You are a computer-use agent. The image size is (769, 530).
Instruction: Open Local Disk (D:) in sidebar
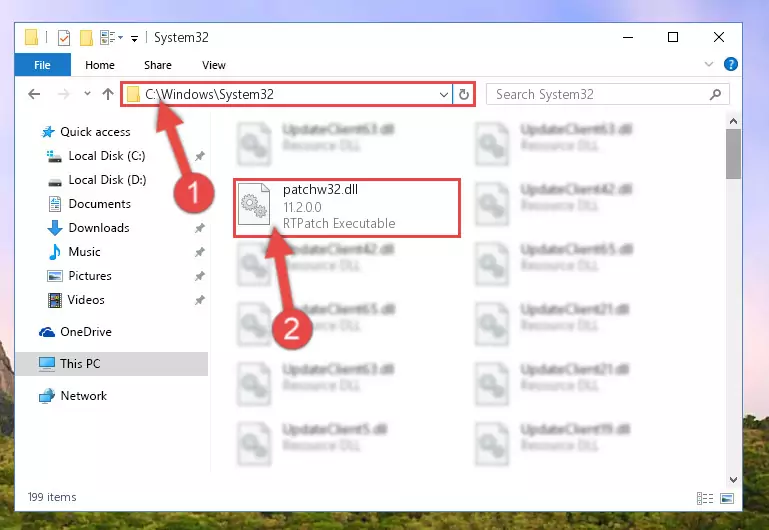pyautogui.click(x=107, y=179)
